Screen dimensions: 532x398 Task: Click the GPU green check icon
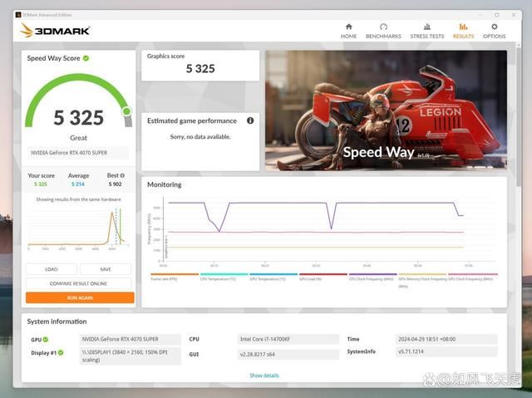tap(46, 339)
